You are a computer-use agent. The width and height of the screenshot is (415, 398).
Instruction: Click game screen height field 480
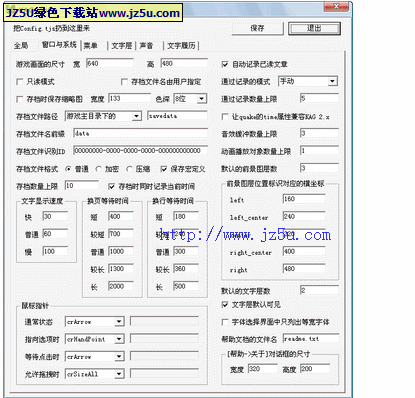pyautogui.click(x=184, y=64)
